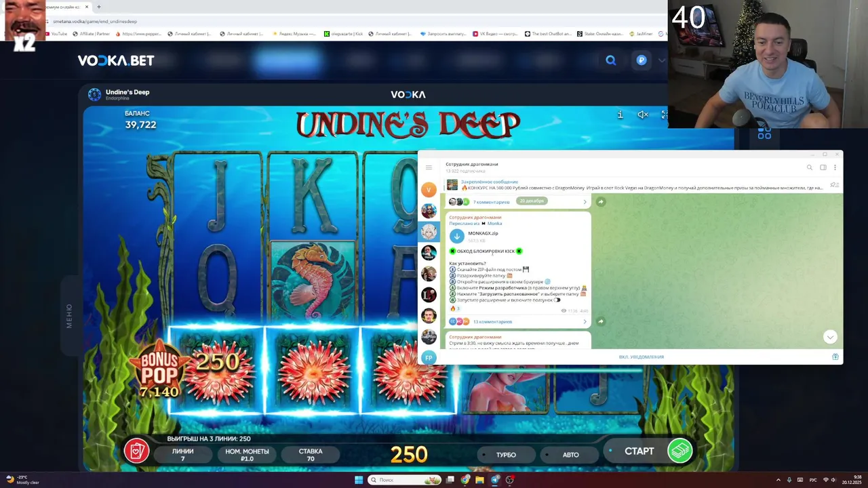Viewport: 868px width, 488px height.
Task: Open the 7 комментариев link
Action: (491, 202)
